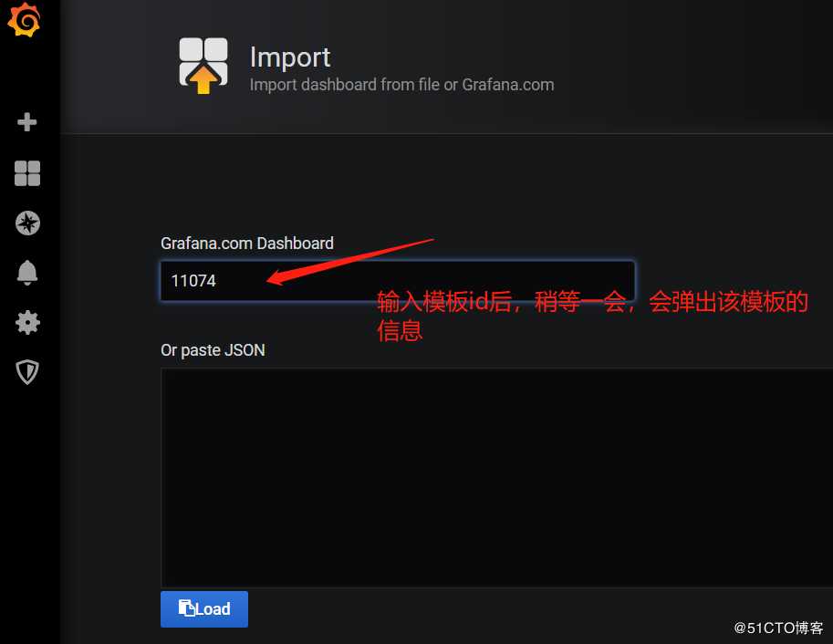This screenshot has width=833, height=644.
Task: Click the blue Load button
Action: point(204,609)
